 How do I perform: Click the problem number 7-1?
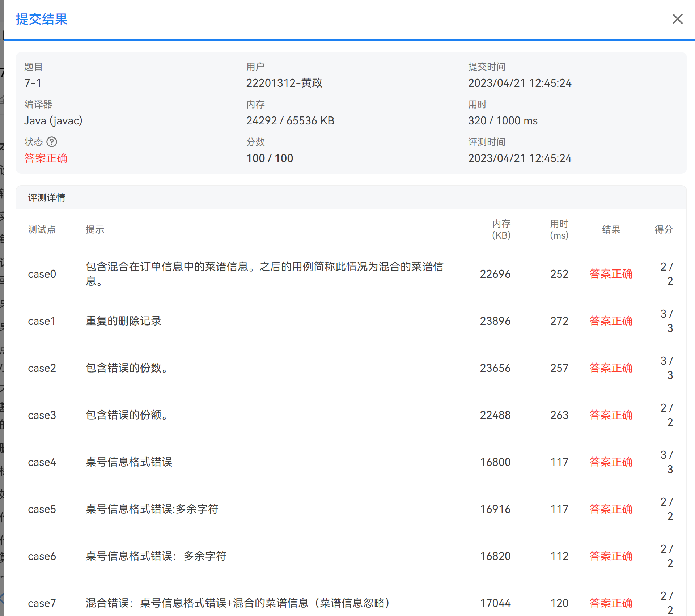coord(33,83)
